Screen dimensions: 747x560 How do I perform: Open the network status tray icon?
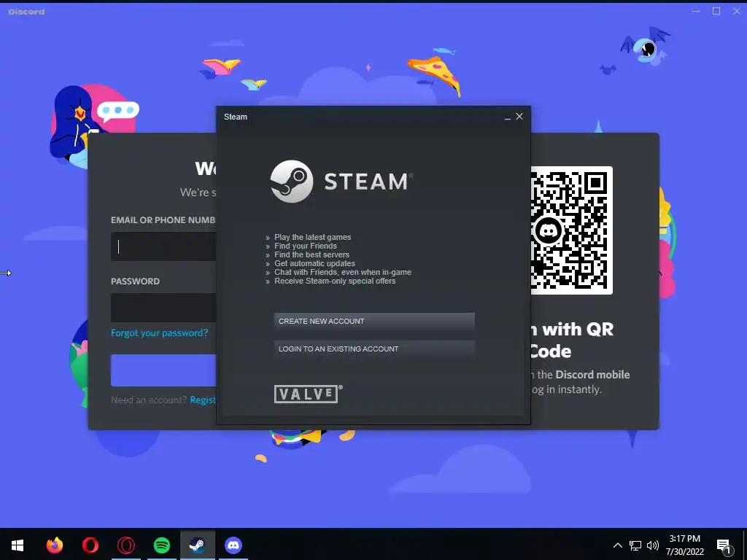pos(635,545)
